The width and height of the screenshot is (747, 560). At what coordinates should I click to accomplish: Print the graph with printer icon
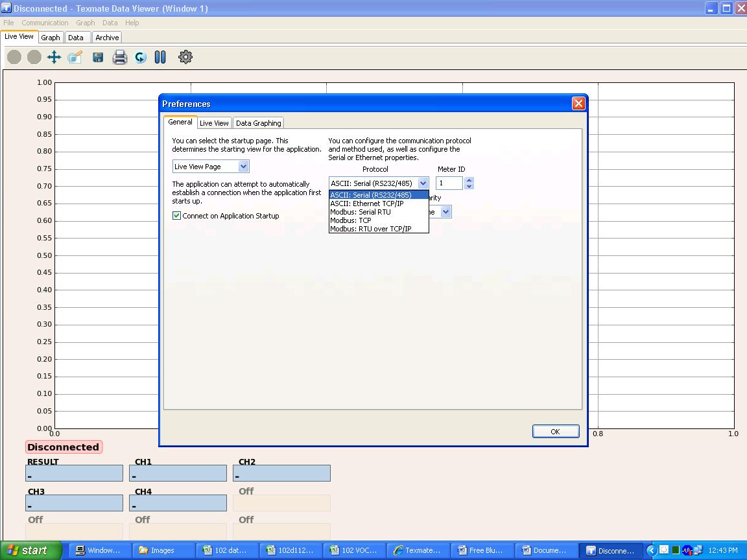click(119, 57)
